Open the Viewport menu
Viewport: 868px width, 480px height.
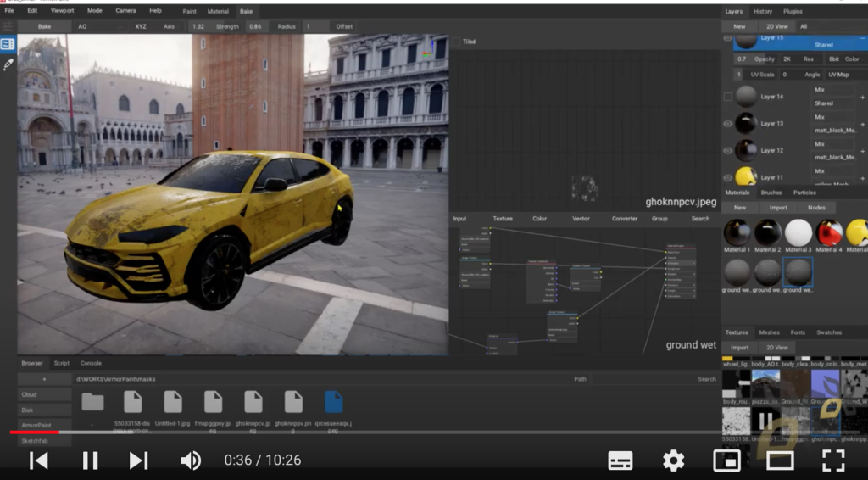tap(62, 10)
